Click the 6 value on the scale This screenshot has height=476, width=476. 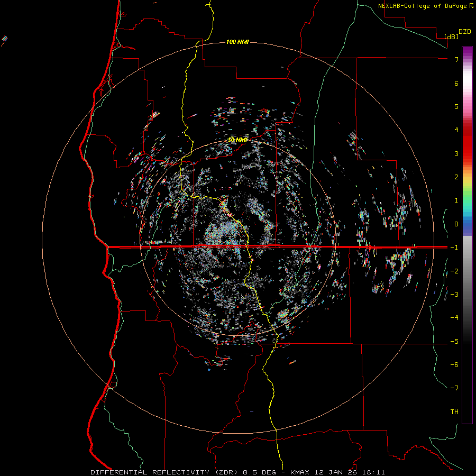click(456, 83)
